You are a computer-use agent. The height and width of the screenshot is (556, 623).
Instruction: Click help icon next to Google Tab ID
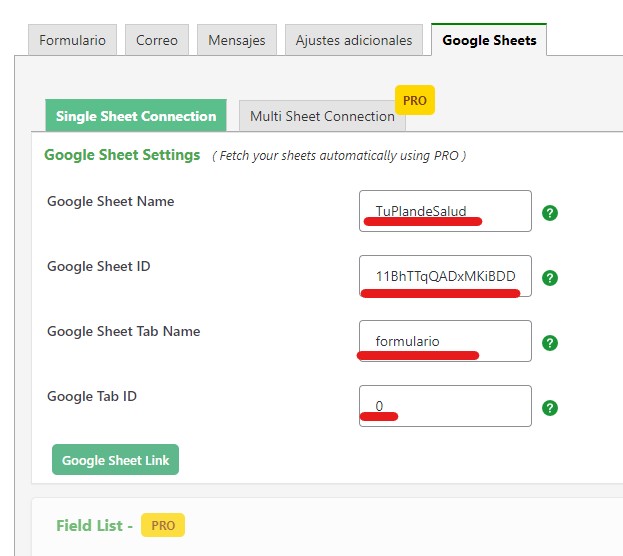pos(550,408)
